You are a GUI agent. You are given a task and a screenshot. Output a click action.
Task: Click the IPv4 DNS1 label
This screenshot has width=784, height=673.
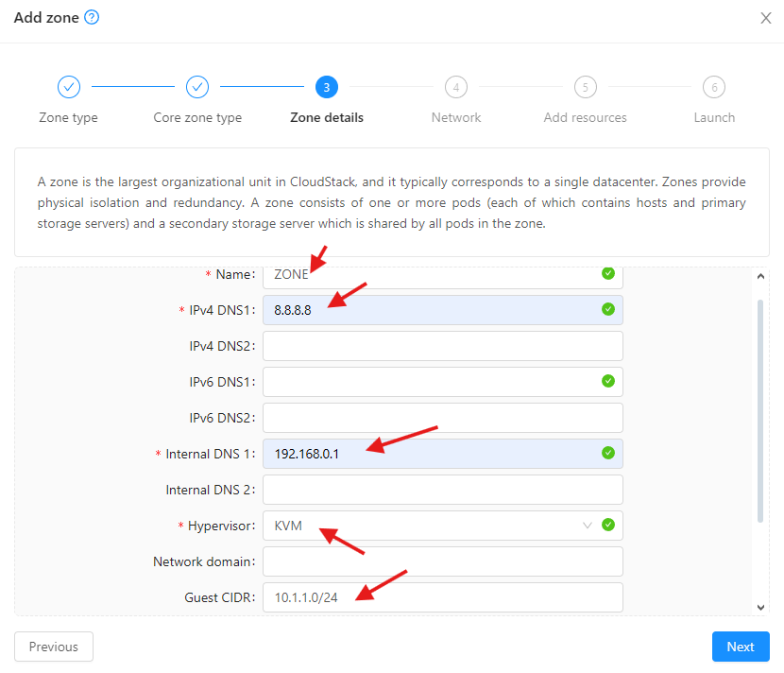(x=222, y=310)
